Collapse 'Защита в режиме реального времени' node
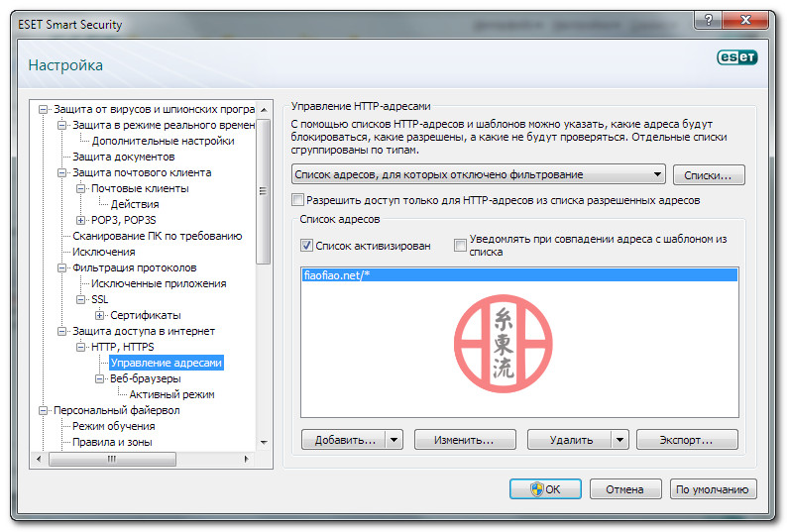The image size is (787, 532). click(61, 125)
